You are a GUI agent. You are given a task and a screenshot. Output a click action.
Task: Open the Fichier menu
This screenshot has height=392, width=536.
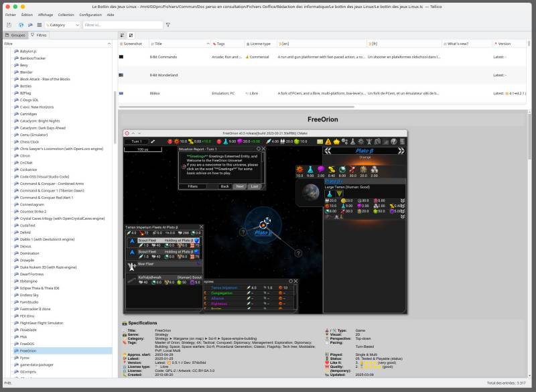tap(11, 15)
